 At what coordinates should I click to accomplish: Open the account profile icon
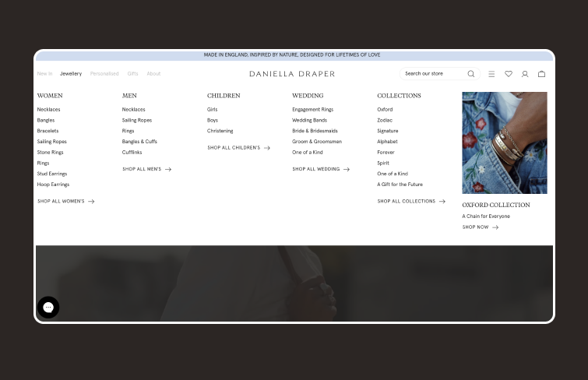pyautogui.click(x=525, y=74)
